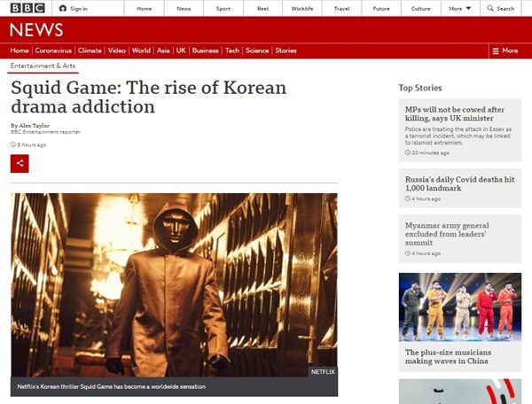Click the Sign in text link
The height and width of the screenshot is (404, 532).
point(79,9)
